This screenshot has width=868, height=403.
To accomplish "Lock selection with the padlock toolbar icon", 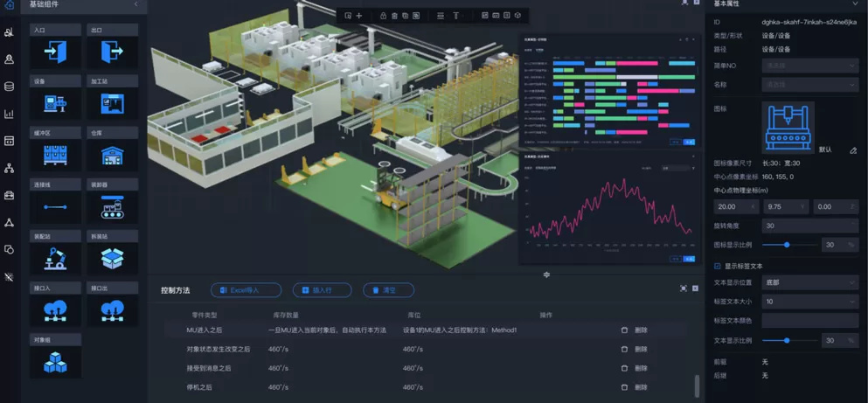I will [x=383, y=16].
